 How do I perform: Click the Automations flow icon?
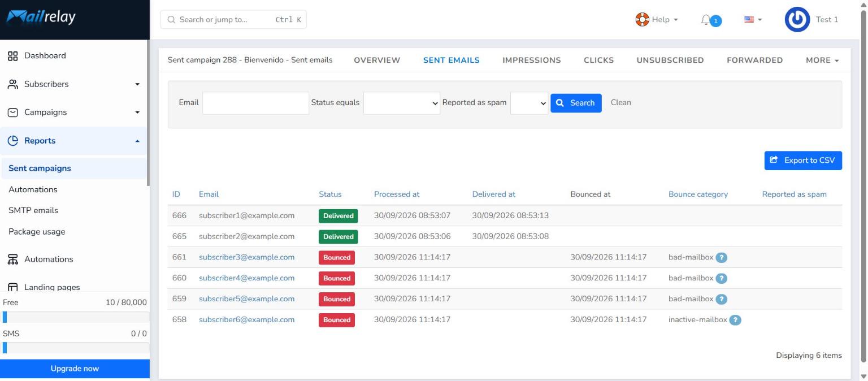tap(12, 259)
